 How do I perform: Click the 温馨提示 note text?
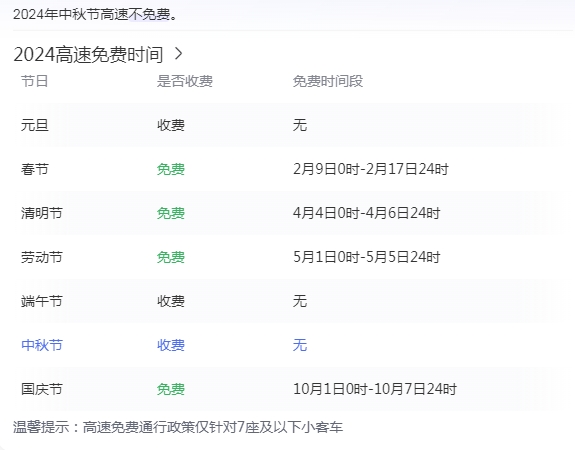[178, 427]
